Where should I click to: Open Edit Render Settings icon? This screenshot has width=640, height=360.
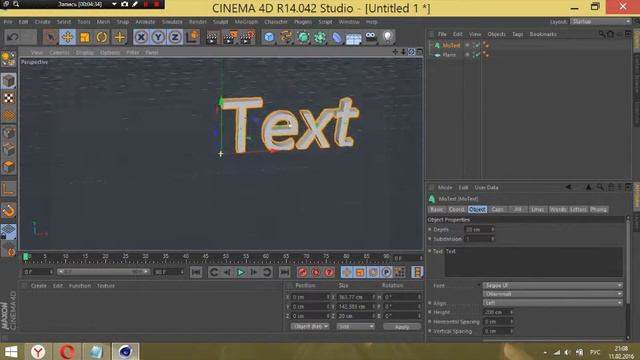(x=247, y=38)
